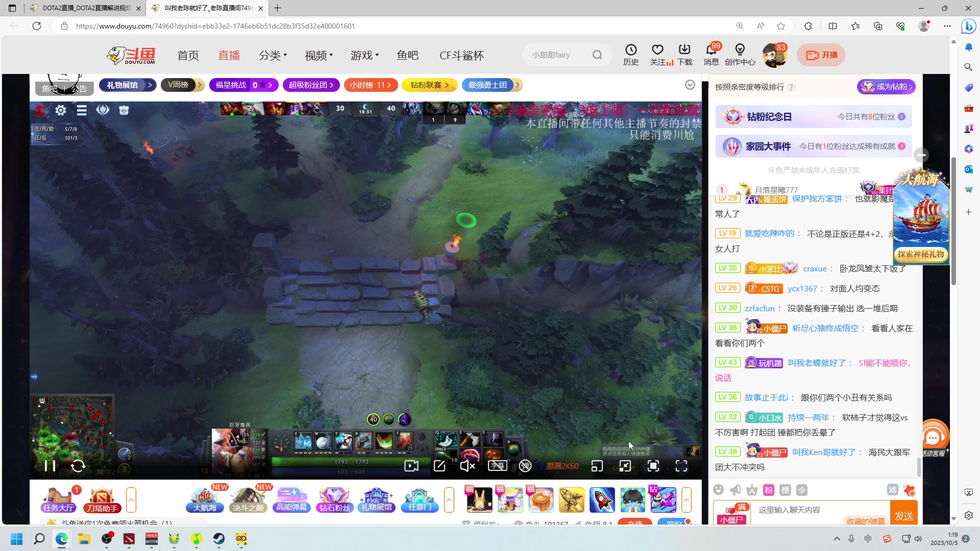Select the mooncake gift thumbnail
This screenshot has height=551, width=980.
(x=541, y=499)
